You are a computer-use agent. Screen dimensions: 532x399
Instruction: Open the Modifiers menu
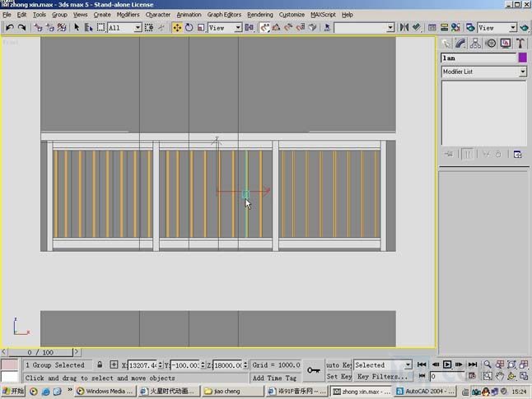coord(128,15)
